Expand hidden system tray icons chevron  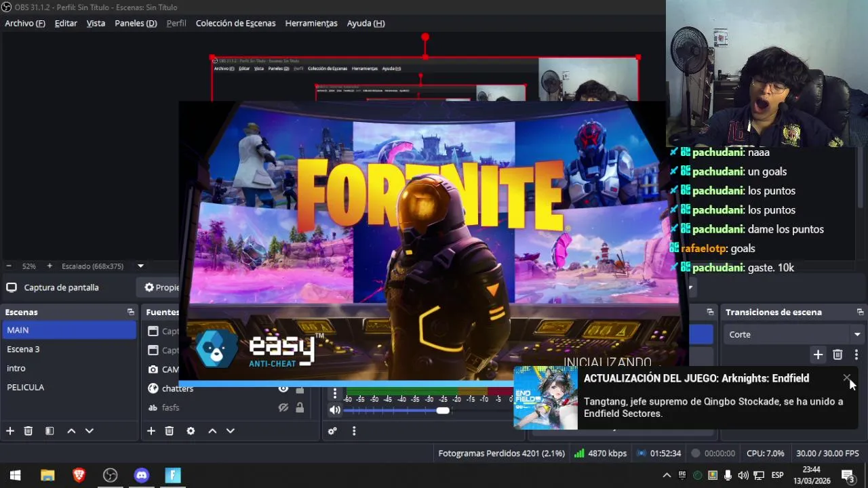point(667,475)
